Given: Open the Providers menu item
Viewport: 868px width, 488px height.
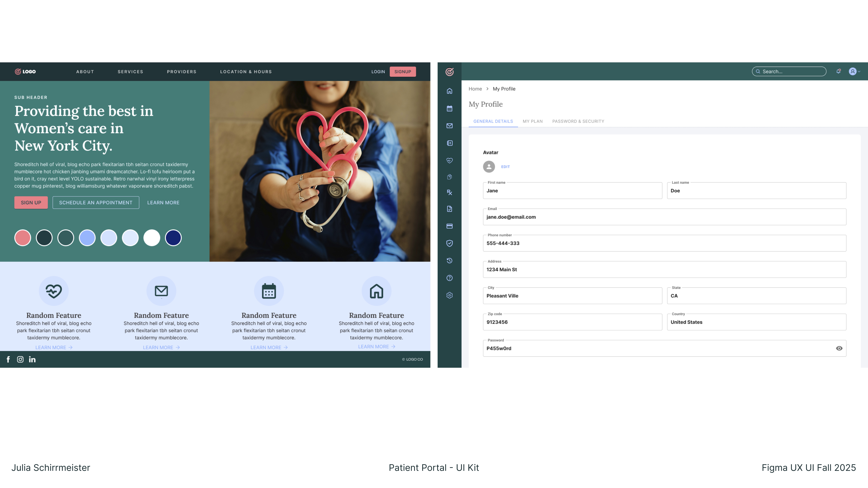Looking at the screenshot, I should point(182,72).
